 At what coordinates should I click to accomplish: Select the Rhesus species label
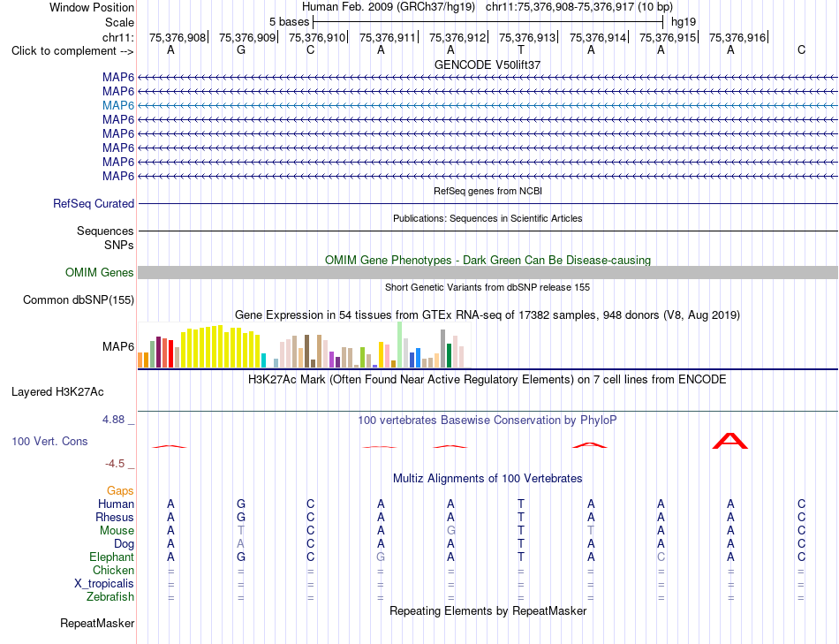[115, 517]
